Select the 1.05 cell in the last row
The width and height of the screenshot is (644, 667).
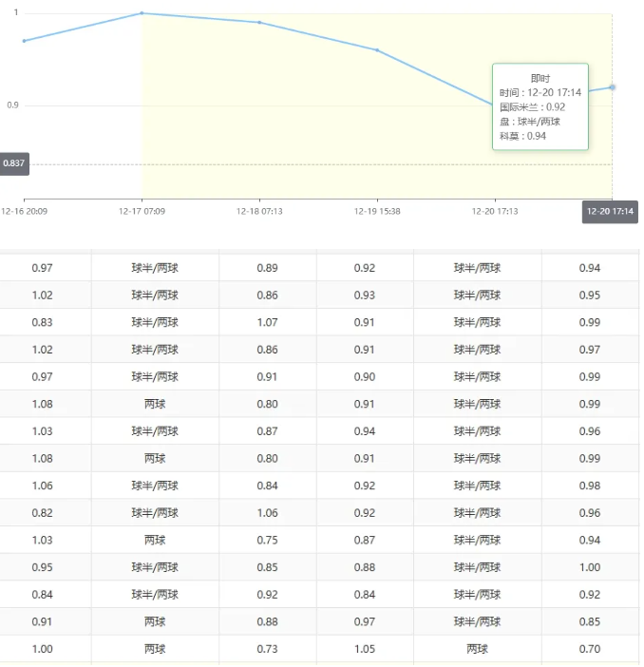pos(365,650)
